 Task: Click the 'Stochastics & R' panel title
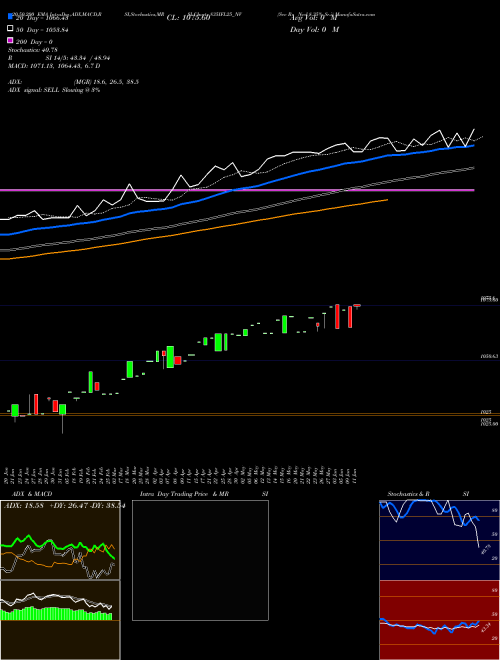(x=409, y=494)
